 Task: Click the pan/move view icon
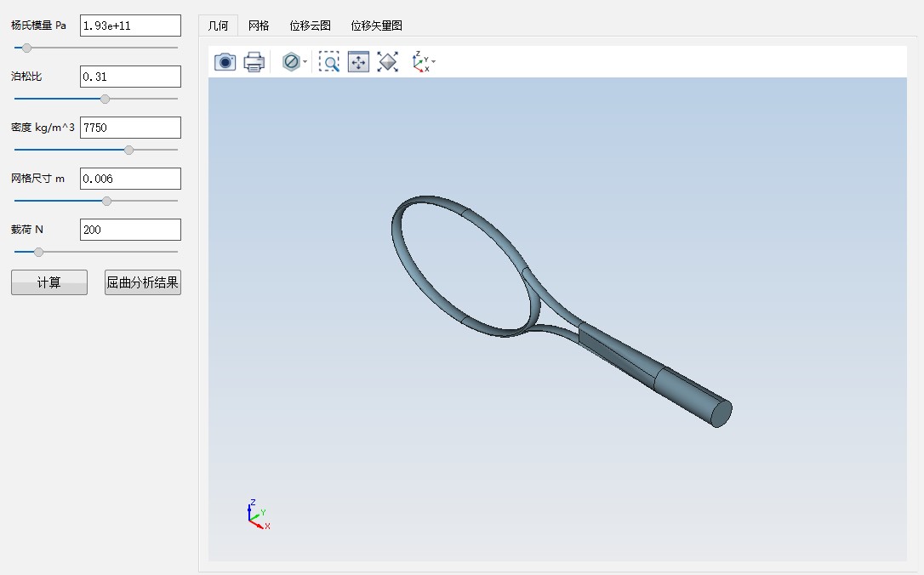point(358,61)
